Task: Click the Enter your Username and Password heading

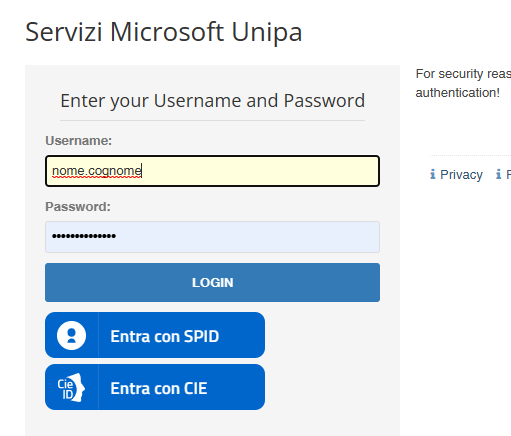Action: point(213,101)
